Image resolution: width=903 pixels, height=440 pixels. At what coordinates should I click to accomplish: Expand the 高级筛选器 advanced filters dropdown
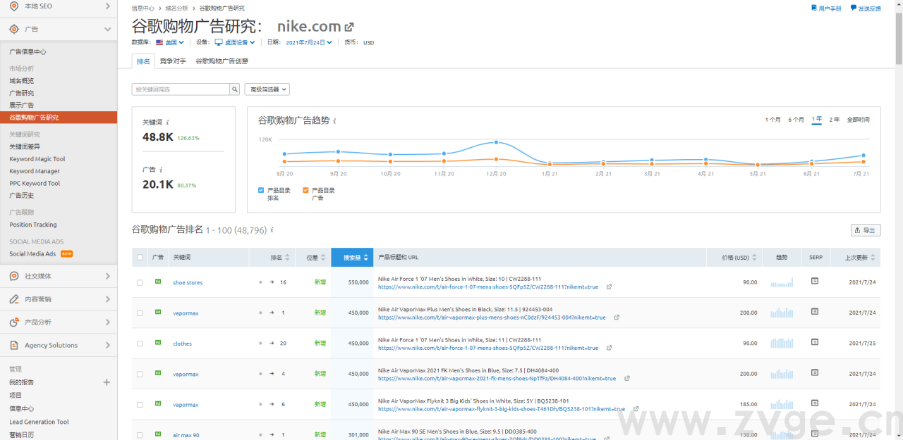coord(267,89)
